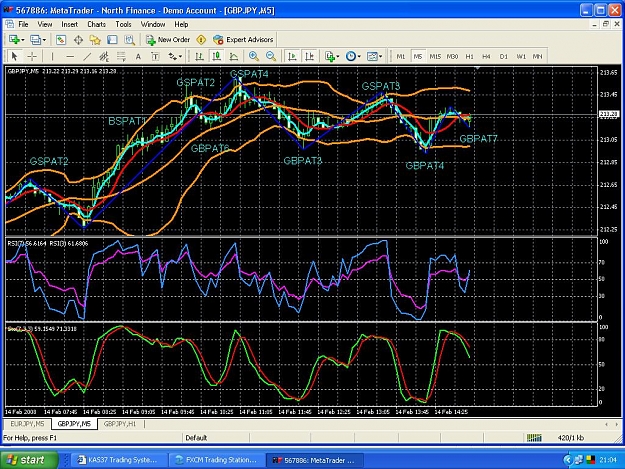Open the Tools menu

pyautogui.click(x=123, y=24)
